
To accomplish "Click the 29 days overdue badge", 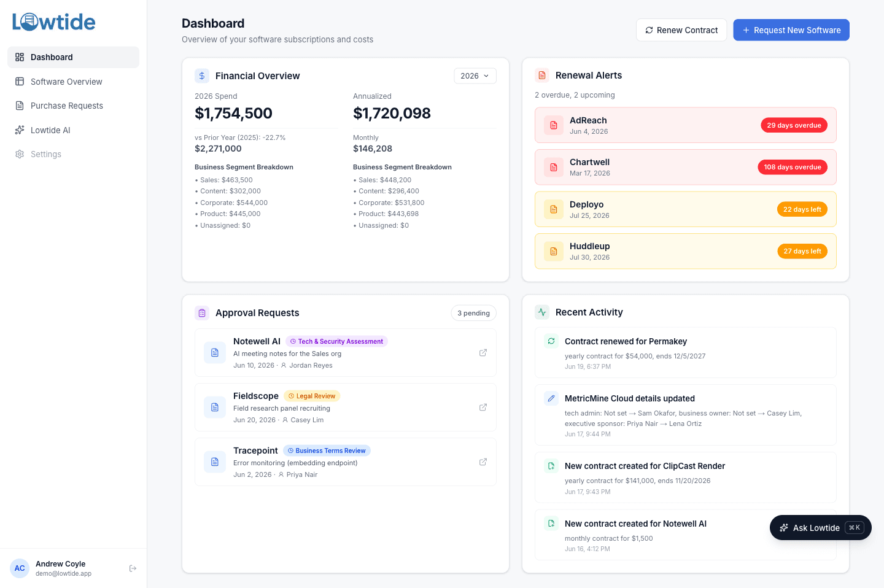I will (794, 125).
